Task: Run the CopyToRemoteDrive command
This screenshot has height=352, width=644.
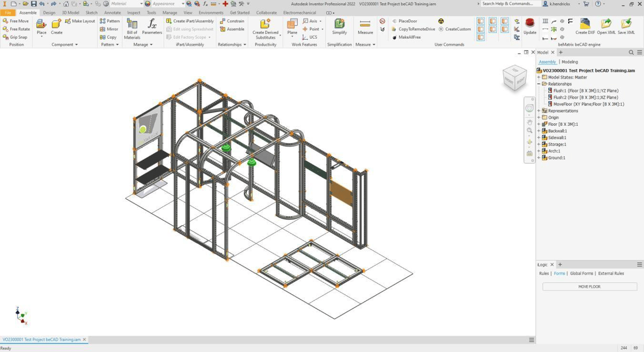Action: click(x=413, y=29)
